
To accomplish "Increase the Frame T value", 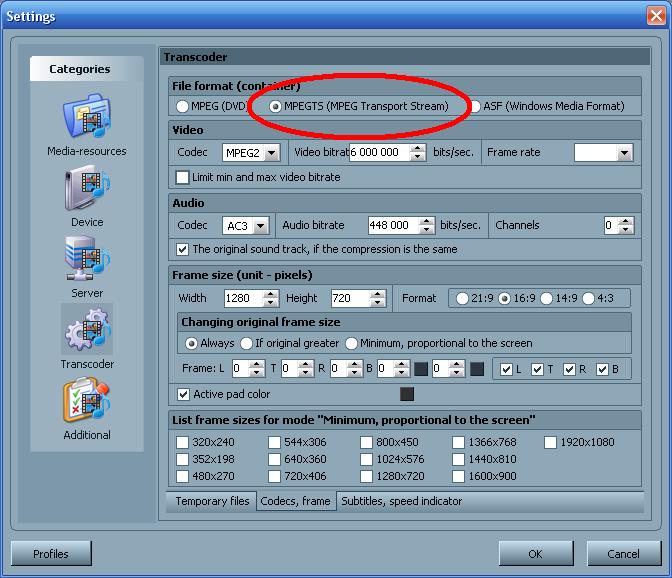I will [x=306, y=364].
